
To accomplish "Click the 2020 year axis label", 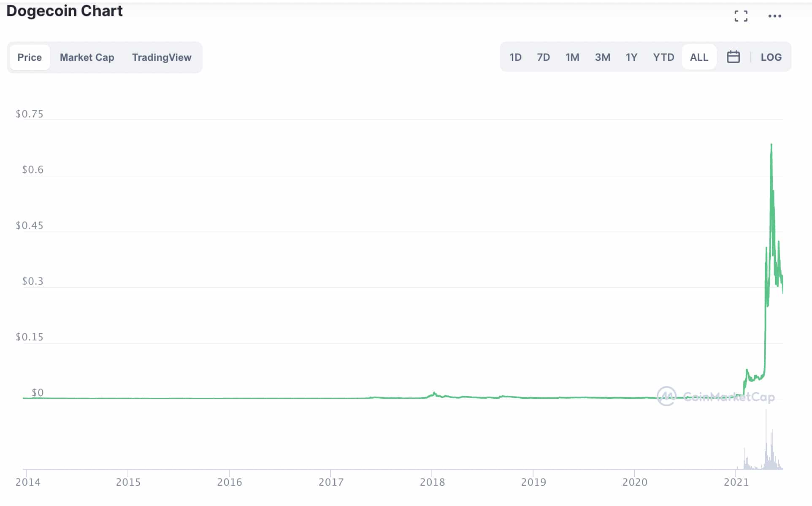I will (x=635, y=482).
